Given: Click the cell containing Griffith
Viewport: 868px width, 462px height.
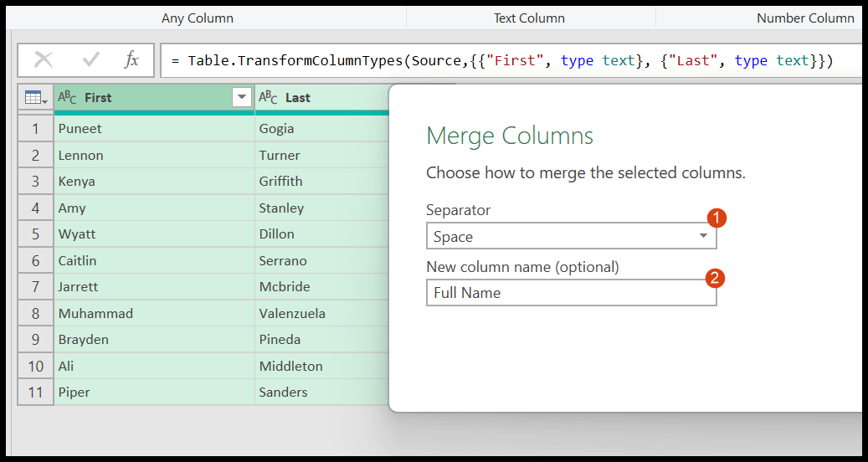Looking at the screenshot, I should point(321,182).
